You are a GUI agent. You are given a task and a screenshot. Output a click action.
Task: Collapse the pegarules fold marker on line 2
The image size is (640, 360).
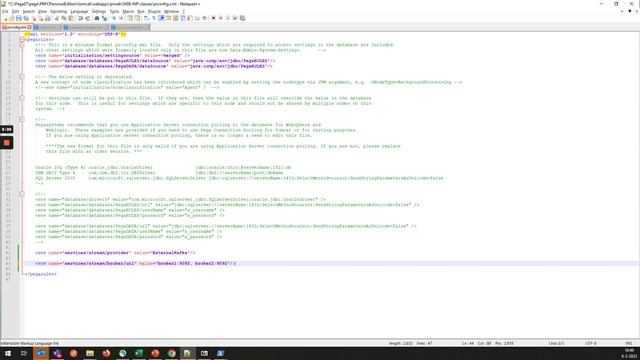tap(22, 40)
